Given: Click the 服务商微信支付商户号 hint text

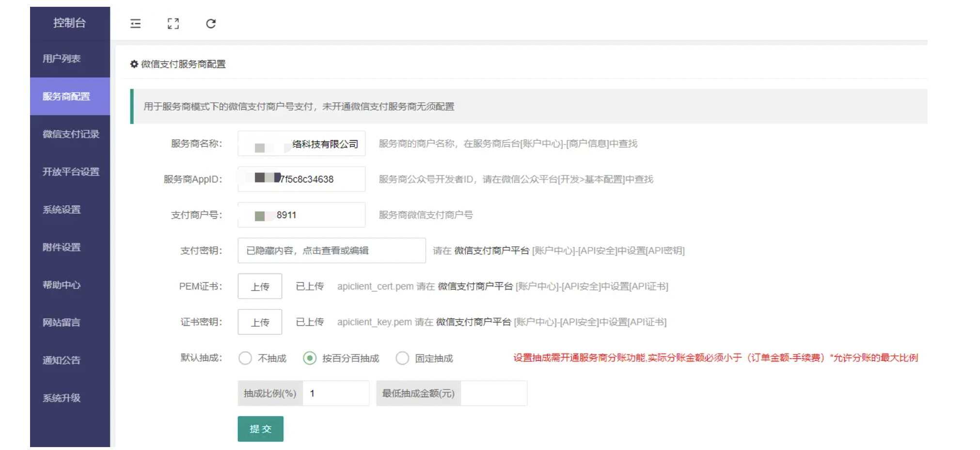Looking at the screenshot, I should [426, 215].
